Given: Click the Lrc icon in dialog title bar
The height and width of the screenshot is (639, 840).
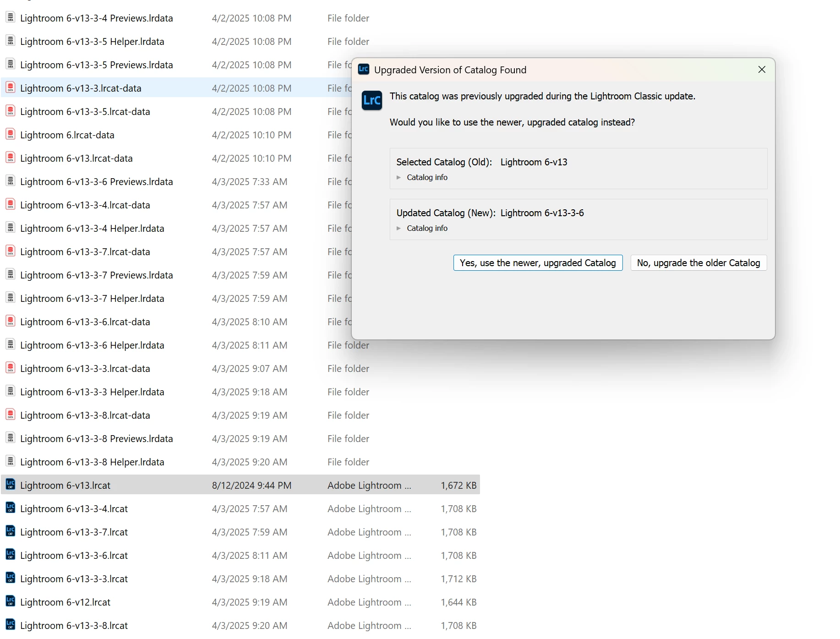Looking at the screenshot, I should click(x=364, y=70).
